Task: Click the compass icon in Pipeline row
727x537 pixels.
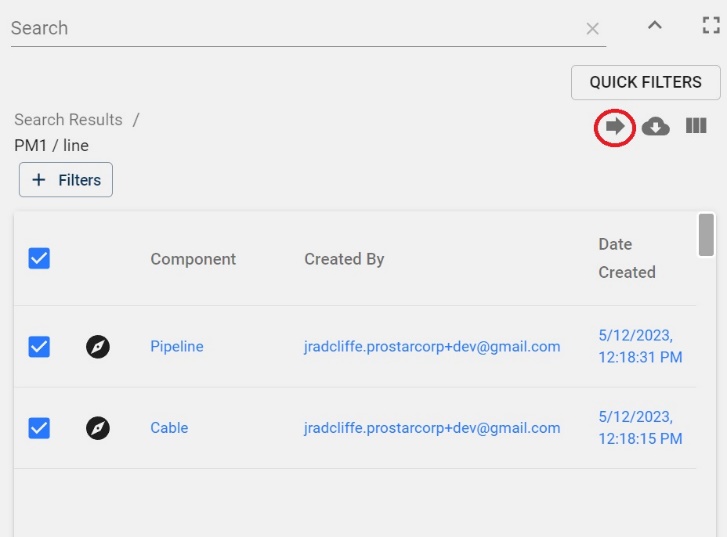Action: click(98, 347)
